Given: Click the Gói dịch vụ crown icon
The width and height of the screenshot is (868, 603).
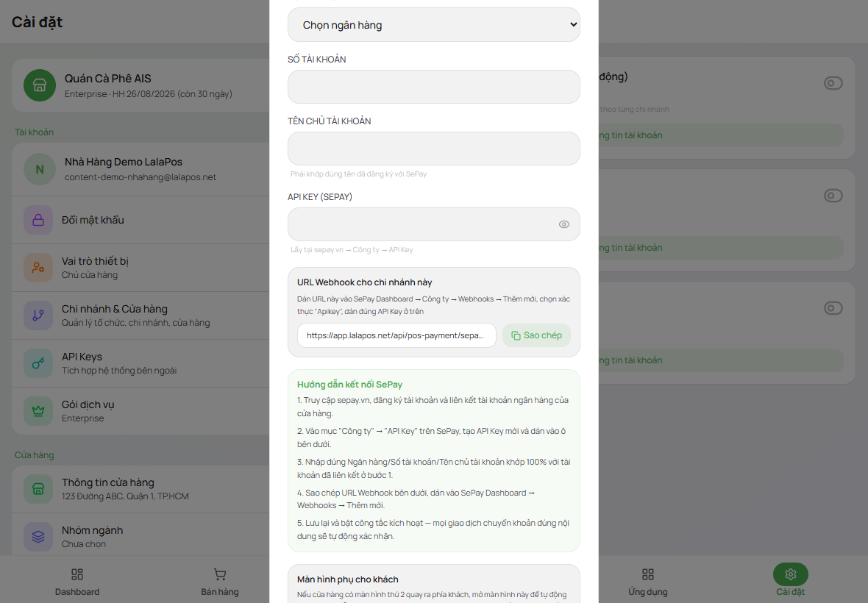Looking at the screenshot, I should pyautogui.click(x=38, y=411).
